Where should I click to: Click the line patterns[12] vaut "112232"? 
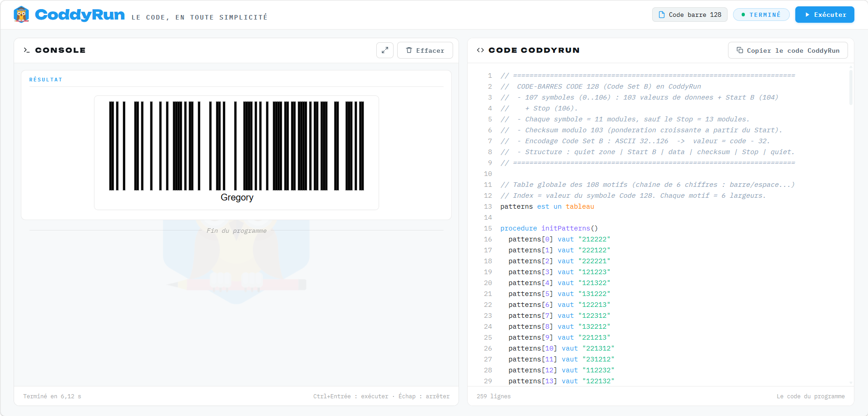[x=561, y=370]
